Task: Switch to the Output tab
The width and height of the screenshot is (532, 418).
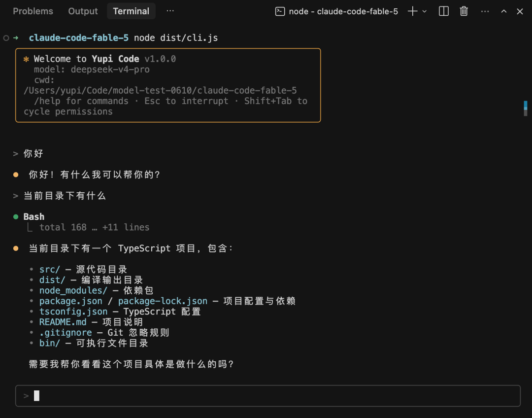Action: [x=83, y=11]
